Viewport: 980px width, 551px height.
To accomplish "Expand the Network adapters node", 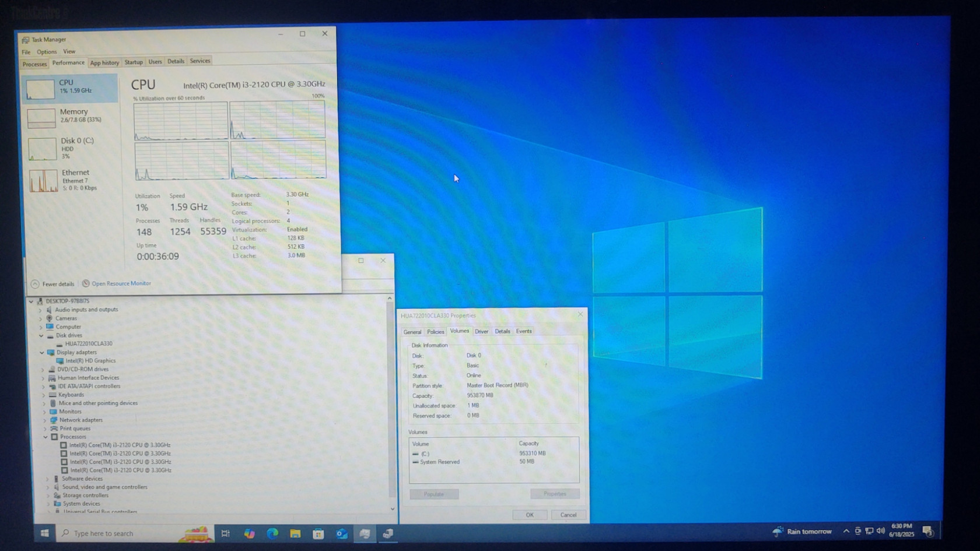I will coord(44,420).
